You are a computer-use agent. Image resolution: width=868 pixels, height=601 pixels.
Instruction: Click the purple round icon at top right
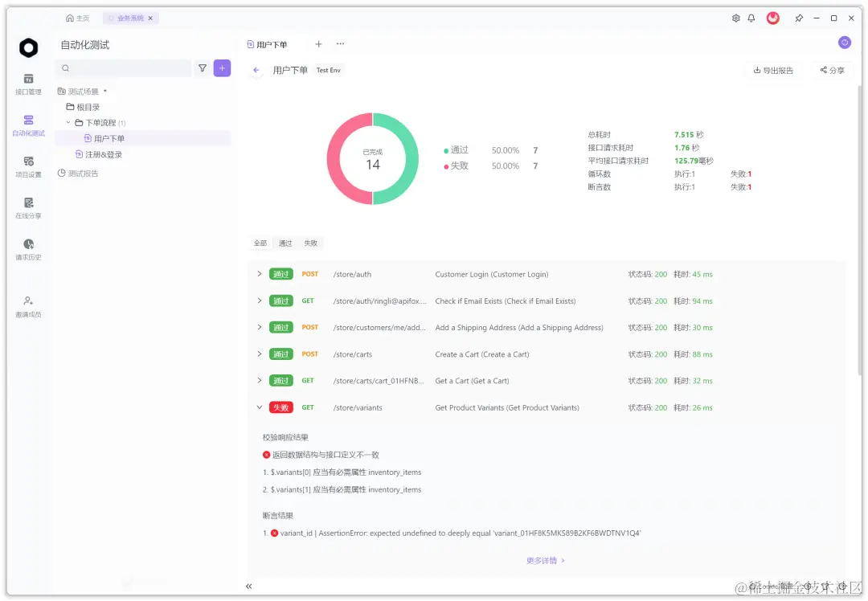845,42
